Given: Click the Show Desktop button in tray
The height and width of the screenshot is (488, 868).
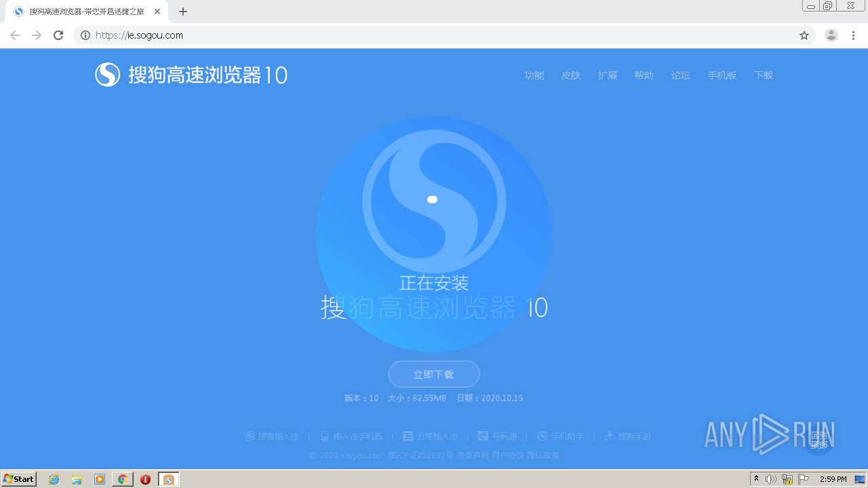Looking at the screenshot, I should [860, 479].
